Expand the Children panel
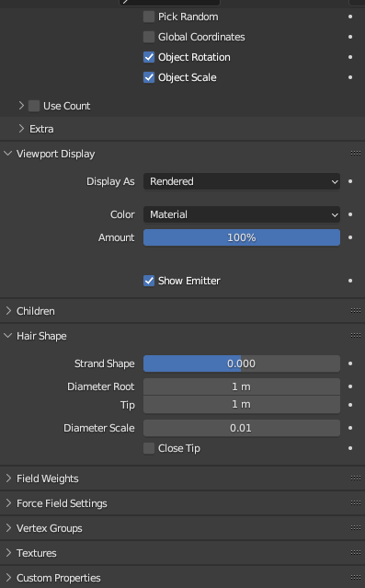 8,311
